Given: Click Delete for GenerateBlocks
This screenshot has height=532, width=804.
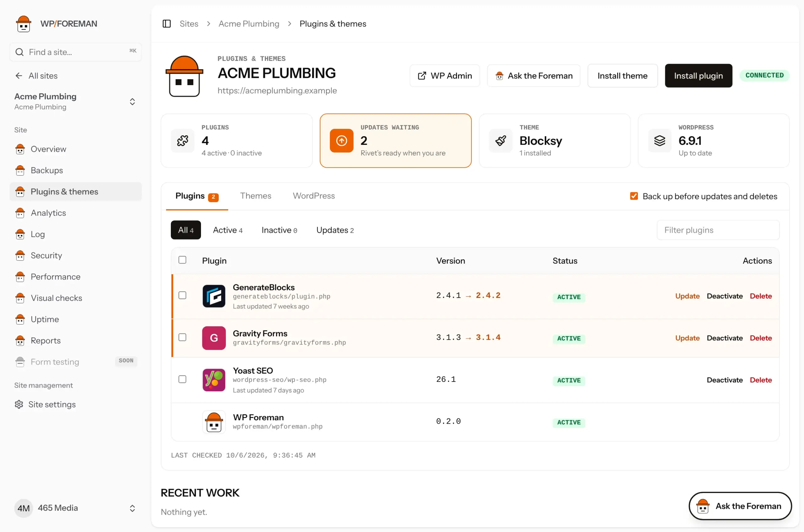Looking at the screenshot, I should tap(761, 296).
